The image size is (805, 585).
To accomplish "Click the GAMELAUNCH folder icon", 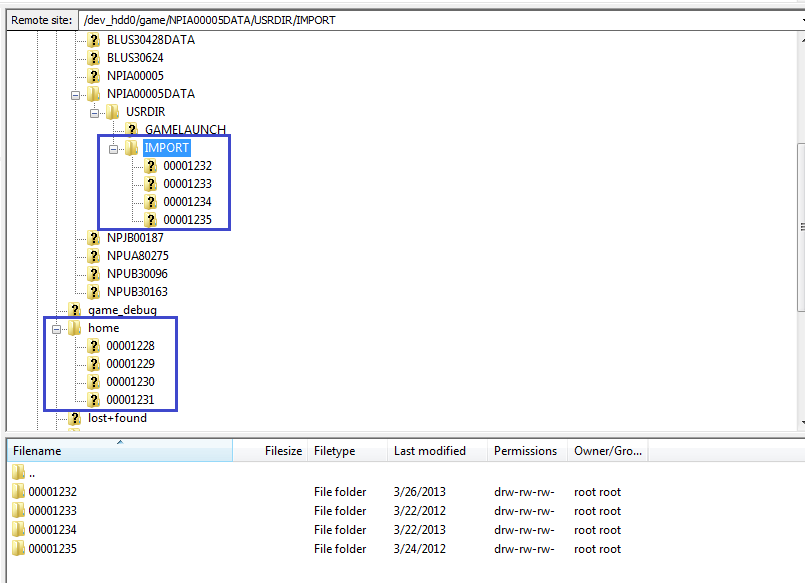I will point(131,129).
